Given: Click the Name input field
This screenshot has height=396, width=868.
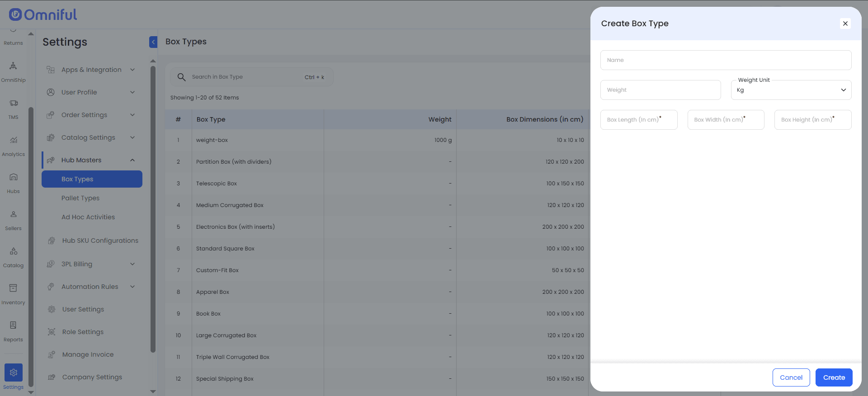Looking at the screenshot, I should tap(726, 60).
